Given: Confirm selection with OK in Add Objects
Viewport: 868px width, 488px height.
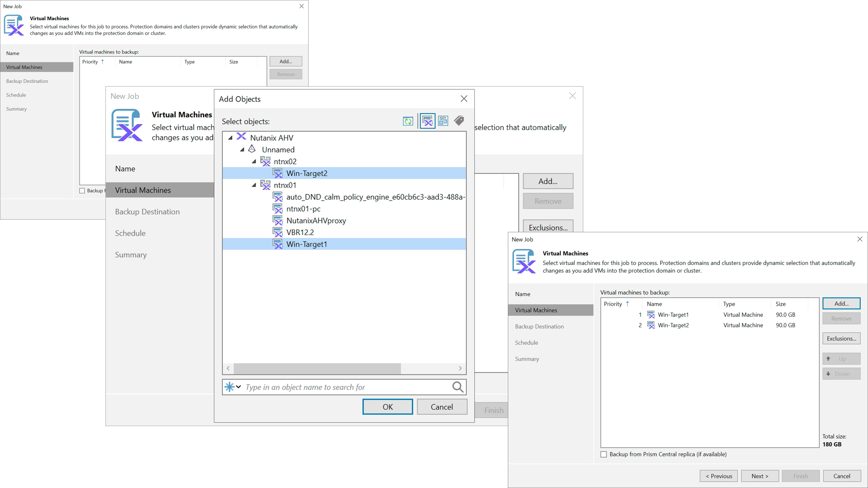Looking at the screenshot, I should 387,407.
